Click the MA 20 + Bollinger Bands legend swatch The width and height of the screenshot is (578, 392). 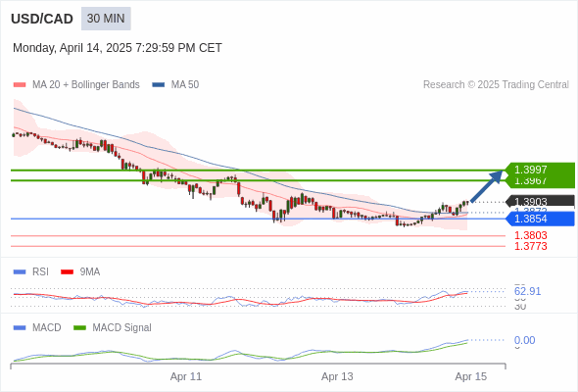pos(20,85)
